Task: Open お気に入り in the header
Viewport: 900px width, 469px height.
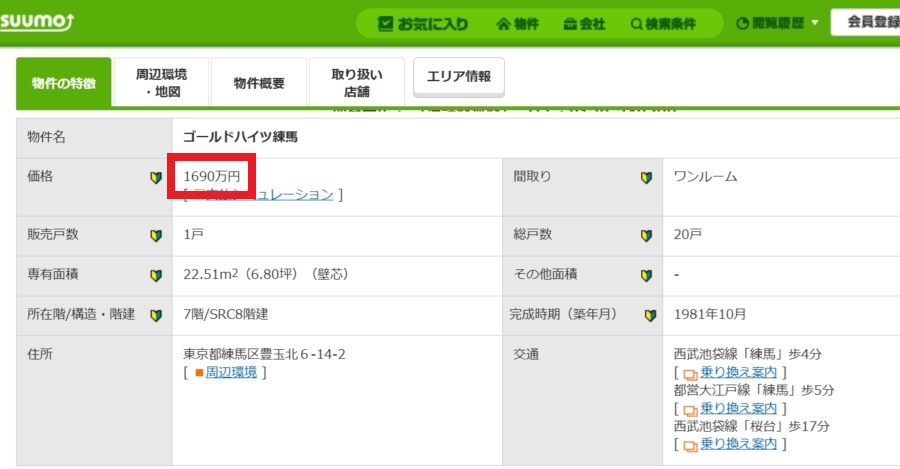Action: click(x=423, y=24)
